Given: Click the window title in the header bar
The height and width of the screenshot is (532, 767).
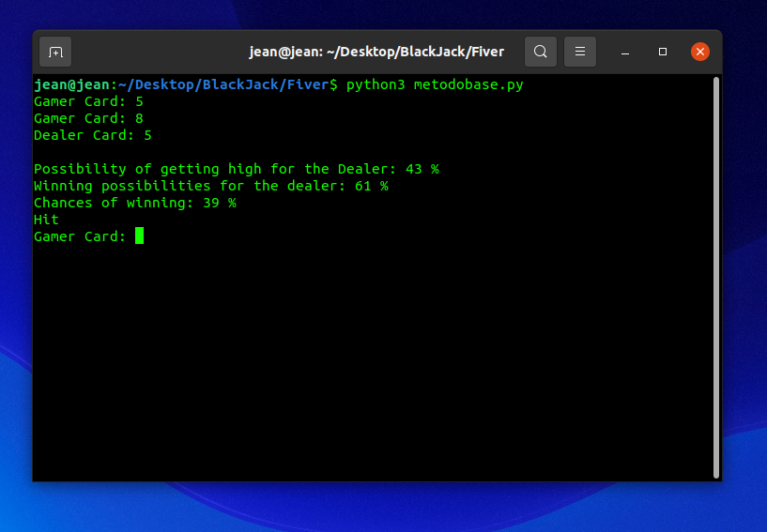Looking at the screenshot, I should click(x=376, y=52).
